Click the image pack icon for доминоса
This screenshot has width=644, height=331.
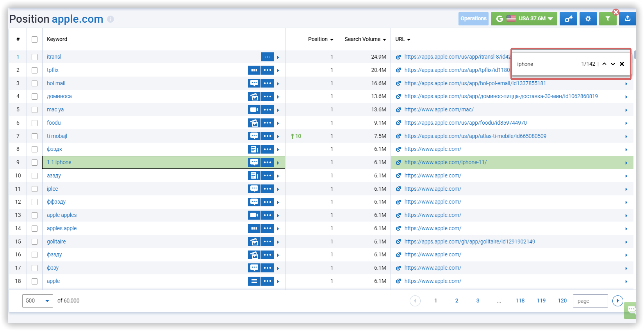click(254, 97)
